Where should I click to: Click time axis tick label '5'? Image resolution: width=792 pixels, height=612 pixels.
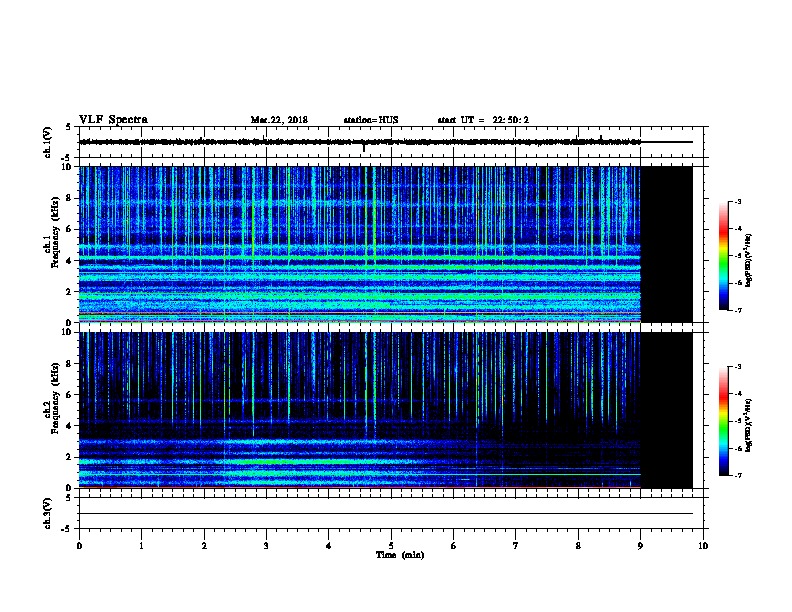(391, 546)
